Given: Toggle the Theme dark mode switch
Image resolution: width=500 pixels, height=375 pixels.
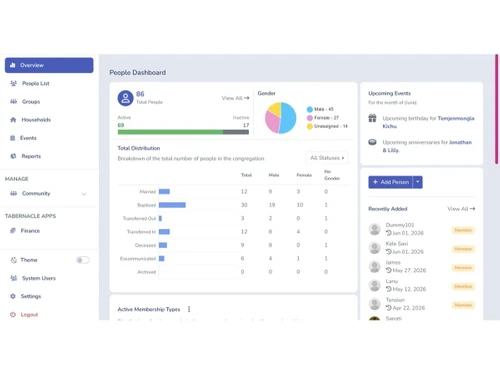Looking at the screenshot, I should [x=83, y=260].
